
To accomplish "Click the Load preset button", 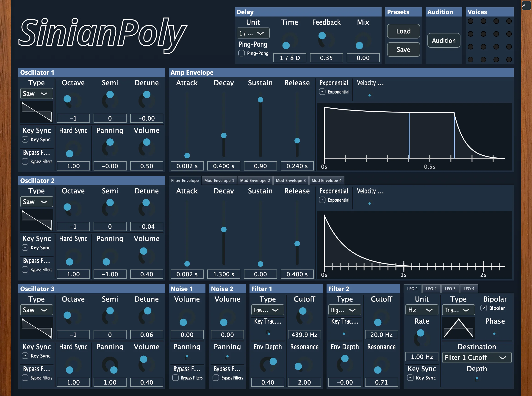I will 403,31.
